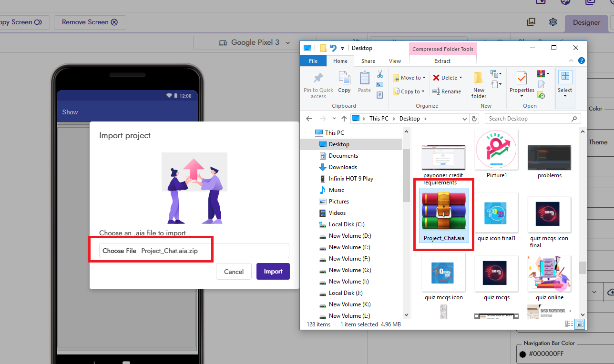The height and width of the screenshot is (364, 614).
Task: Expand the address bar history dropdown
Action: 465,119
